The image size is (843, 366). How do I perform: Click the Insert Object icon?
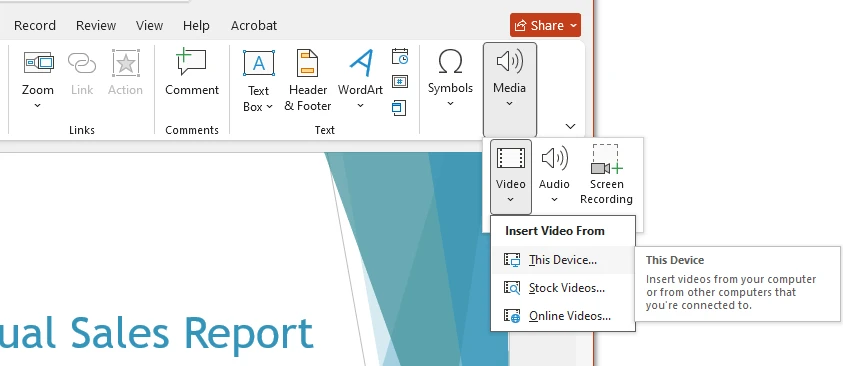pos(399,107)
